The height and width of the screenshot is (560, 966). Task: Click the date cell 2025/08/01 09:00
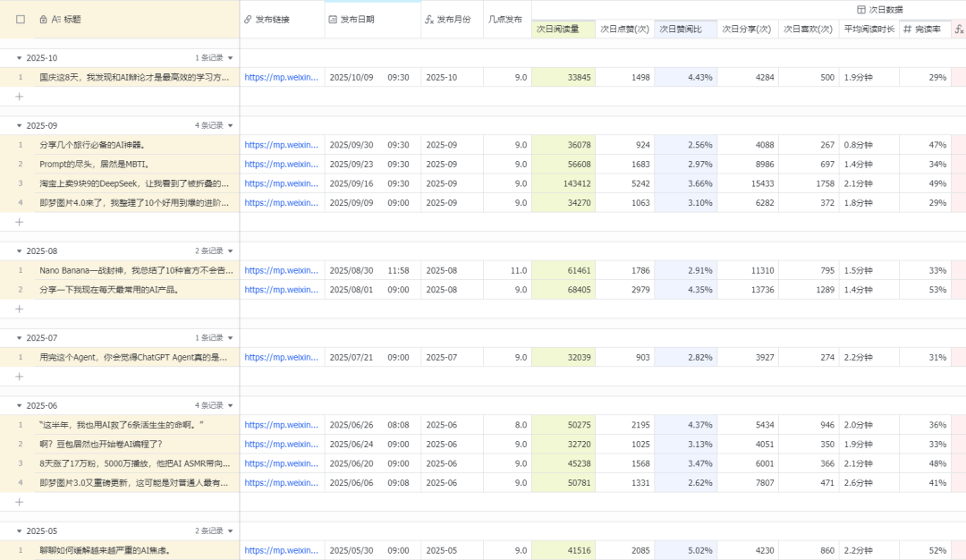373,290
